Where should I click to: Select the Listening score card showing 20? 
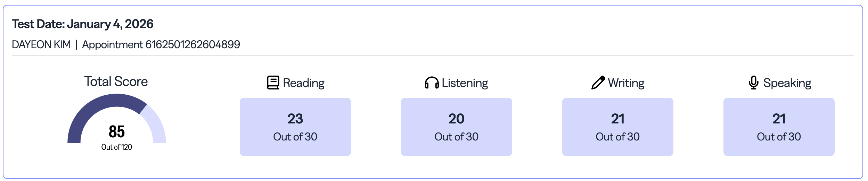[456, 127]
